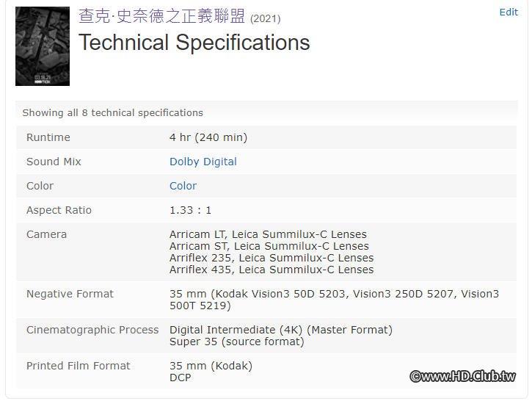Select the Negative Format label
532x401 pixels.
coord(70,294)
